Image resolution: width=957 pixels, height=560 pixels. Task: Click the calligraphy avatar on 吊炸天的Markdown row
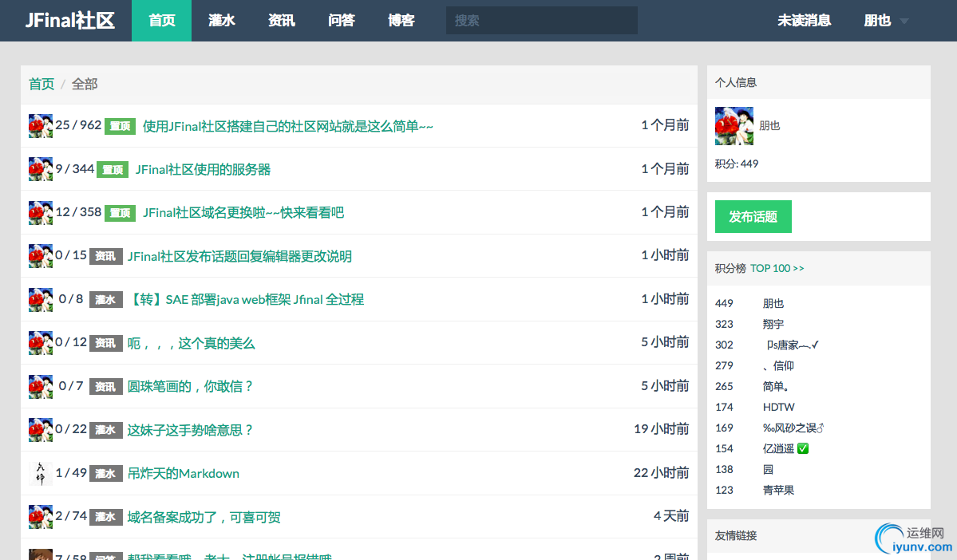[40, 473]
